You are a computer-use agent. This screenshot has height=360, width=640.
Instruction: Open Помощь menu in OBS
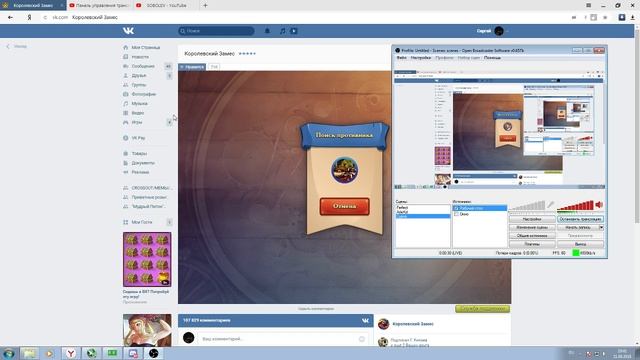[492, 58]
